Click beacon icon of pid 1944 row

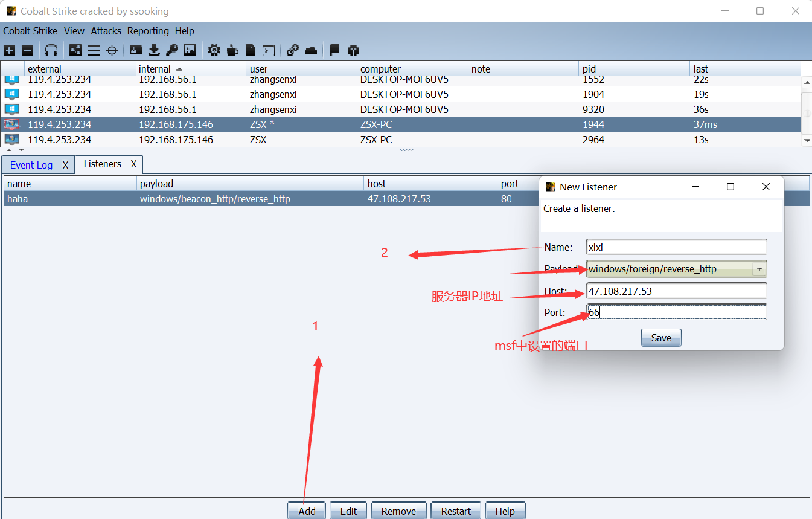coord(11,124)
